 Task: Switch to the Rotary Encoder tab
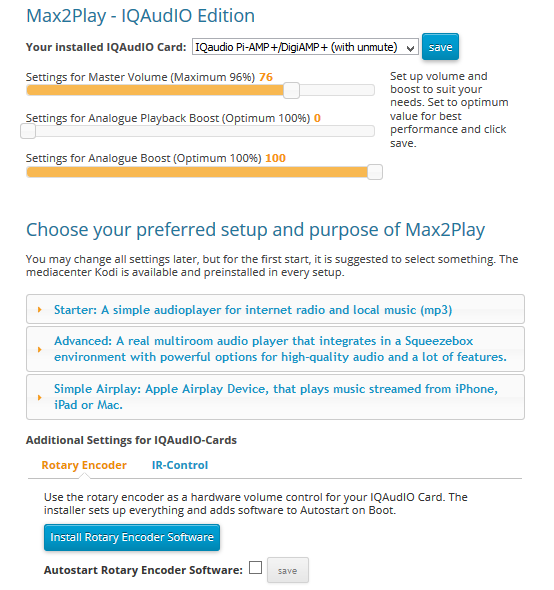[x=84, y=465]
